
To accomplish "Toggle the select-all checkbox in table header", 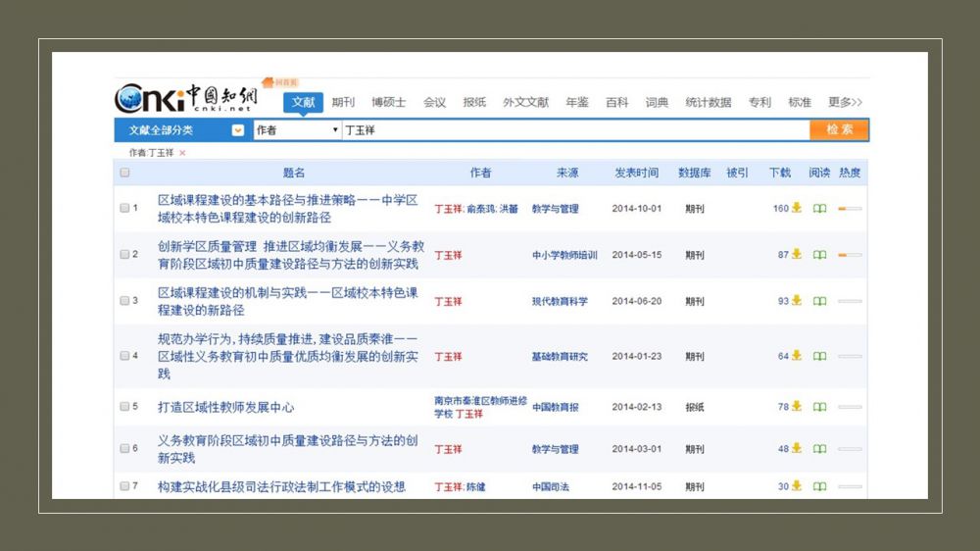I will coord(124,173).
